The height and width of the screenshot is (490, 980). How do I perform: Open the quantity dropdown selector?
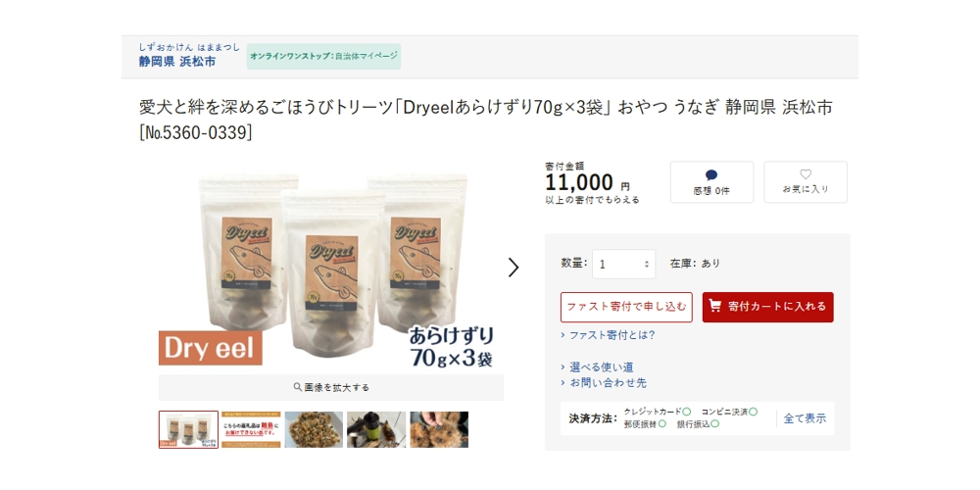623,264
